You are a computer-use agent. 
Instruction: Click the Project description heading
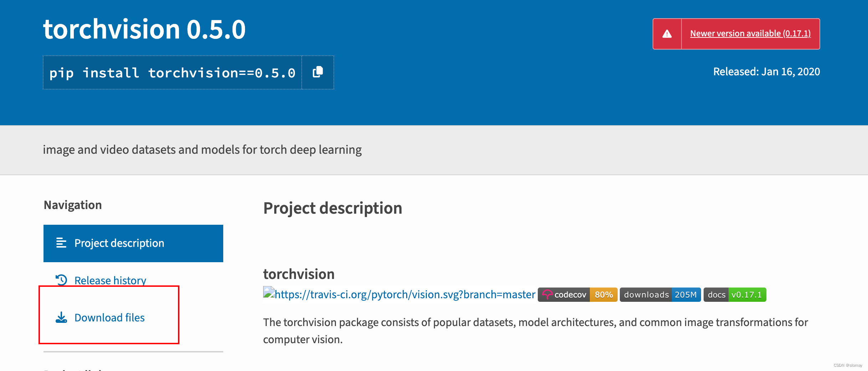coord(333,208)
